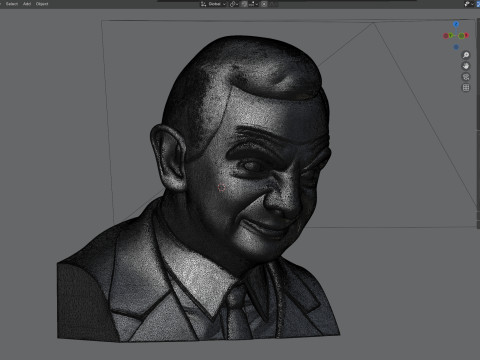Click the dark blue negative Z gizmo dot
The width and height of the screenshot is (480, 360).
[x=456, y=47]
